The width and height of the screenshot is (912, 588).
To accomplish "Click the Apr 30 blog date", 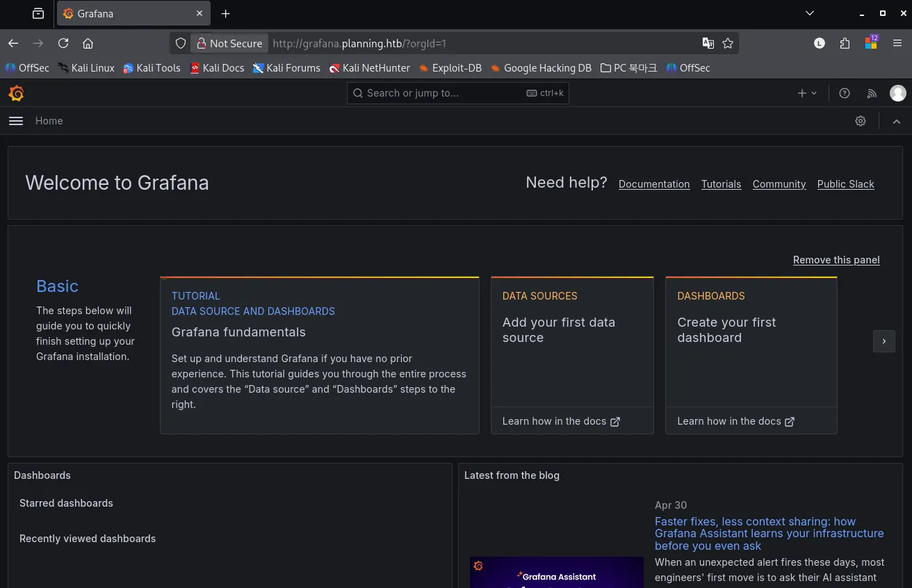I will [x=671, y=505].
